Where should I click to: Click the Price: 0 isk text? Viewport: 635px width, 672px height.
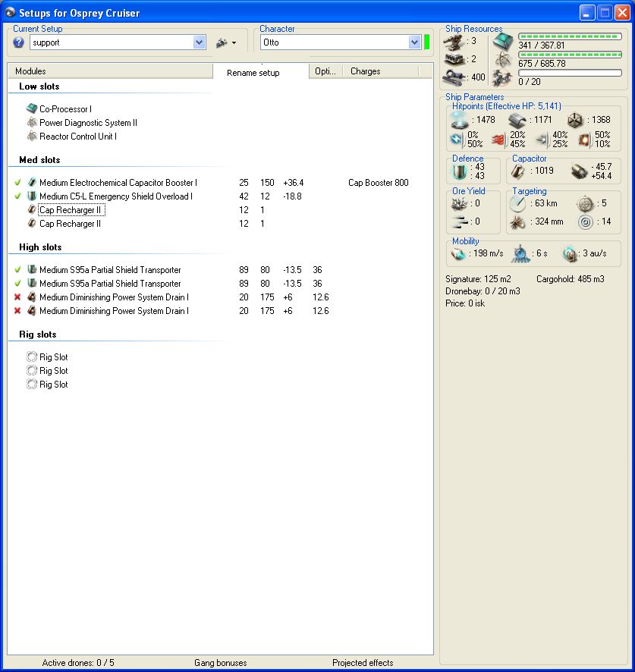coord(465,303)
